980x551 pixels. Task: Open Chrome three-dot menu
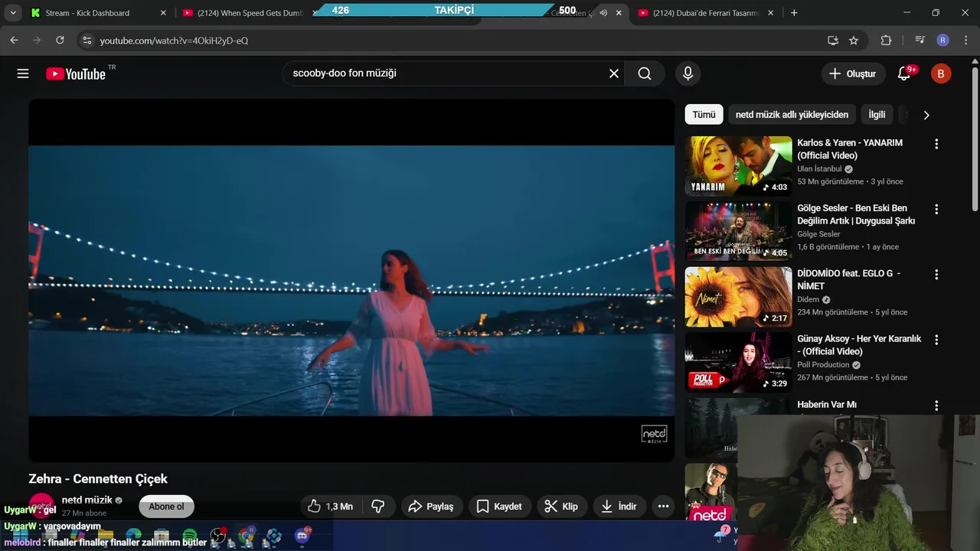pos(965,40)
